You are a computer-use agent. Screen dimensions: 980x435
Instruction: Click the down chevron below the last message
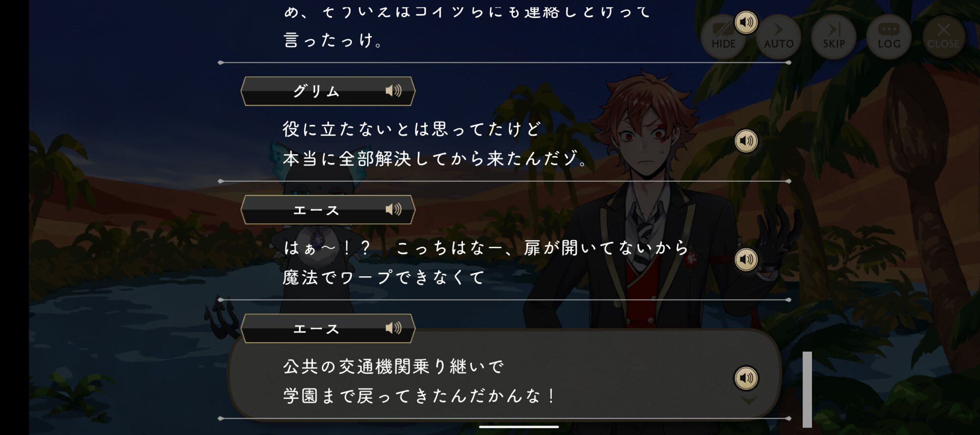(748, 401)
